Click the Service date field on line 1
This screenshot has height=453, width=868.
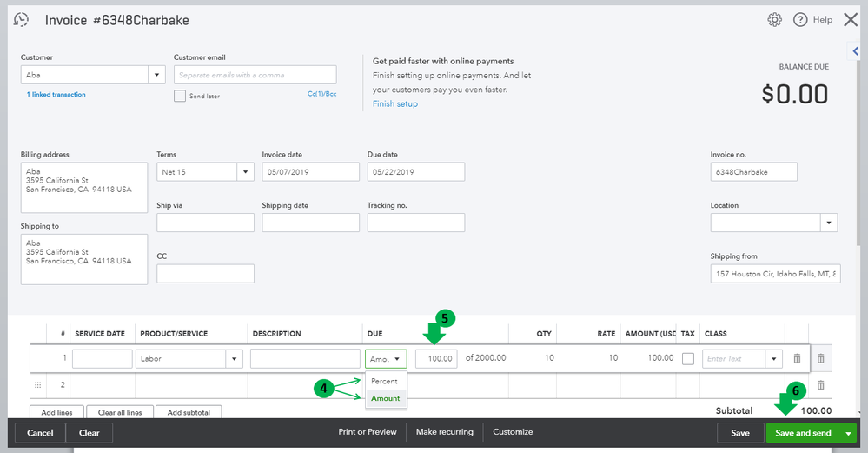pos(103,359)
